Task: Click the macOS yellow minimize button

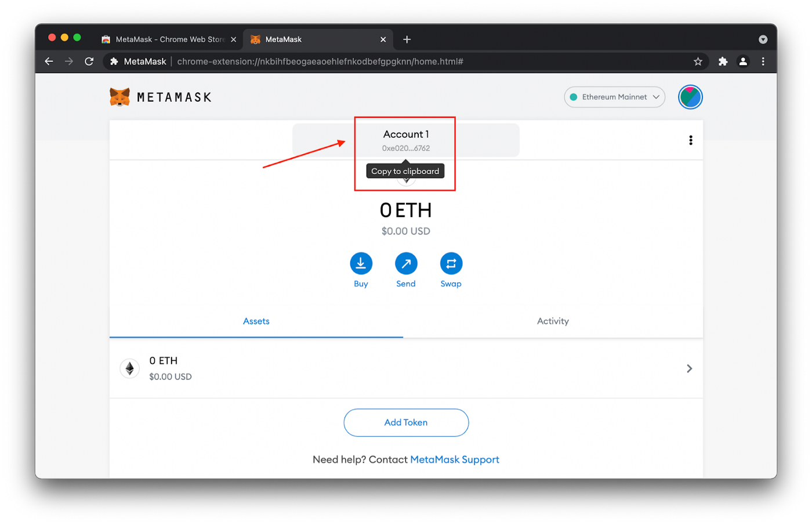Action: click(64, 37)
